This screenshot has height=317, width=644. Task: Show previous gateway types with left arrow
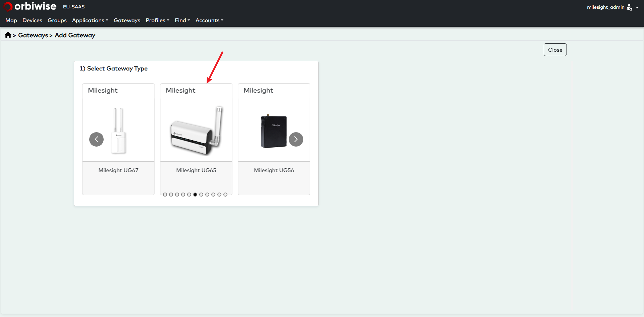[x=96, y=139]
